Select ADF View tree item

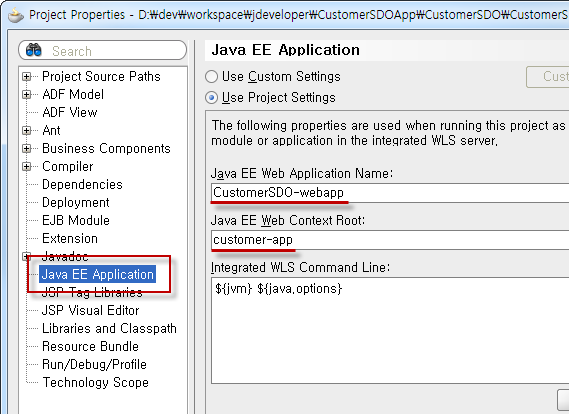coord(70,112)
